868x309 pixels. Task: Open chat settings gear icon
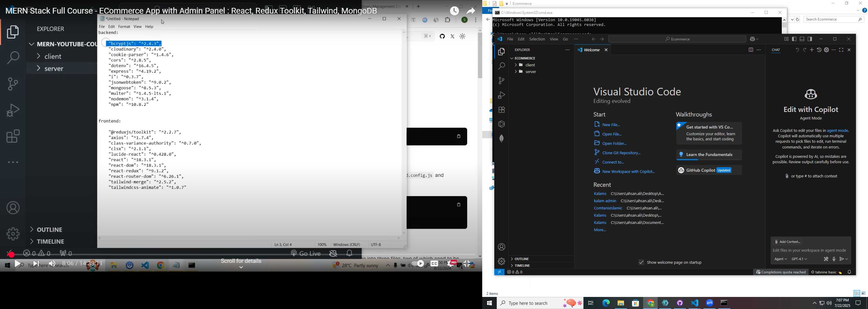pyautogui.click(x=826, y=50)
